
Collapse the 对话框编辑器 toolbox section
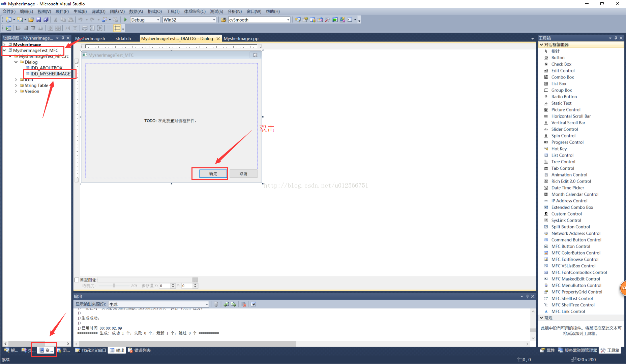pos(541,45)
